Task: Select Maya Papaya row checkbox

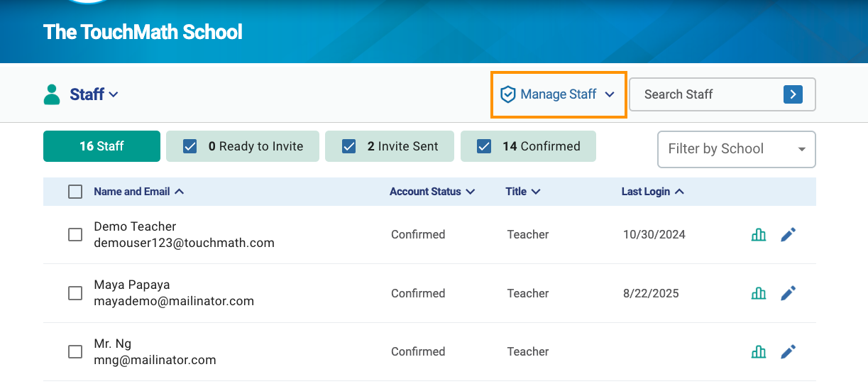Action: click(x=75, y=293)
